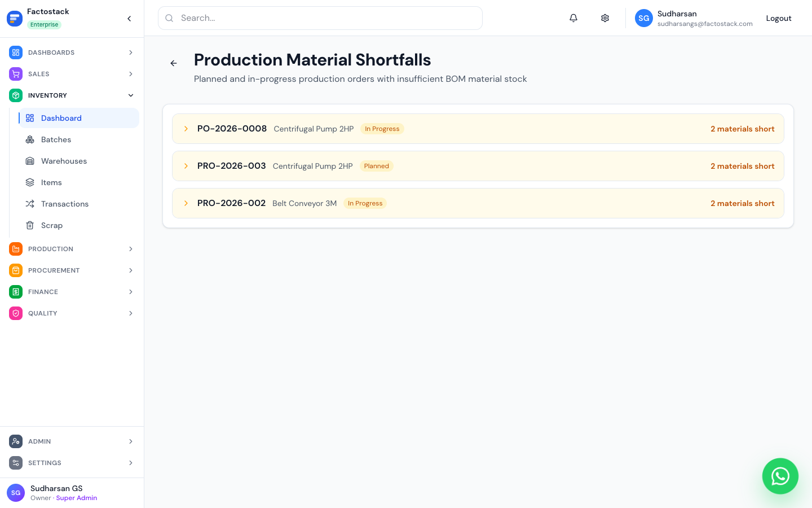Screen dimensions: 812x508
Task: Expand the Quality menu chevron
Action: point(131,313)
